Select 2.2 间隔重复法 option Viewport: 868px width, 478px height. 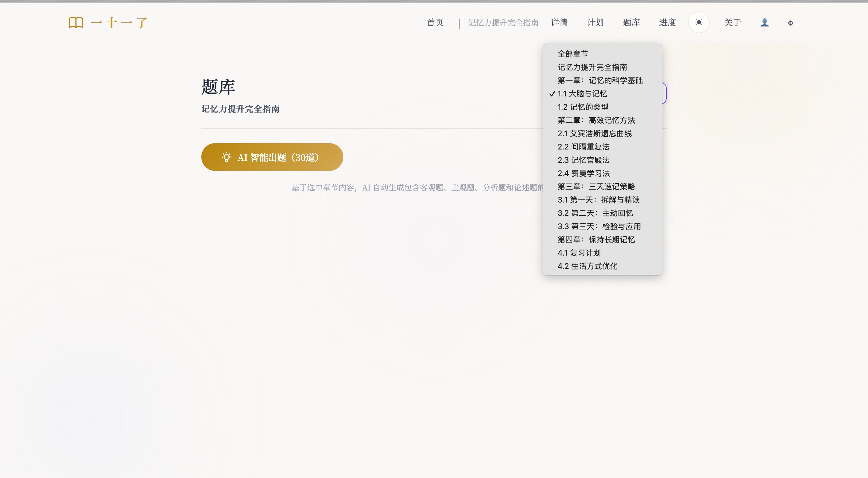point(602,147)
